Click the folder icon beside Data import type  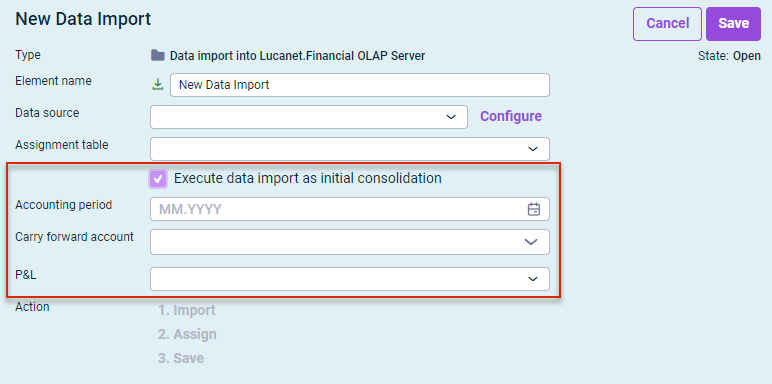coord(158,55)
